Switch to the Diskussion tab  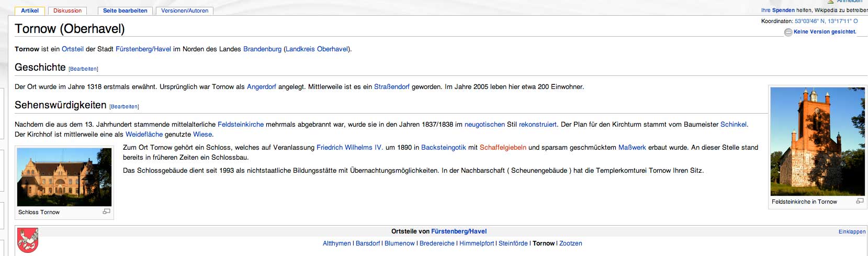pyautogui.click(x=67, y=10)
